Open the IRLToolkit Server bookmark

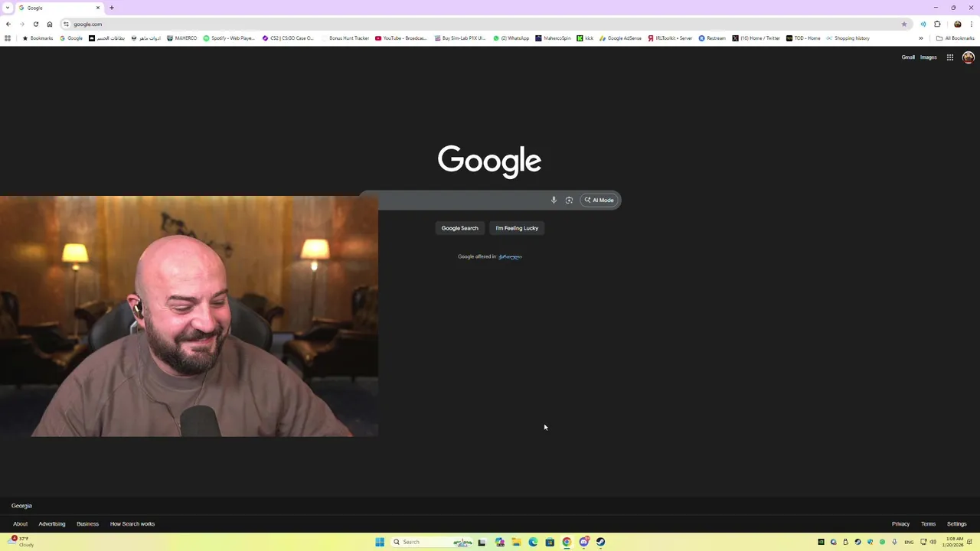(x=671, y=38)
